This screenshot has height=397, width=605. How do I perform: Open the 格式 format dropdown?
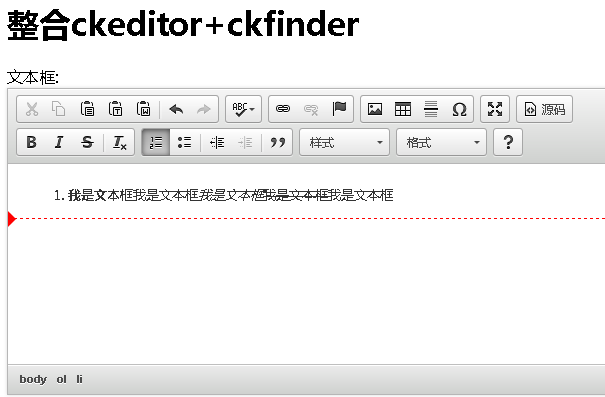(441, 142)
